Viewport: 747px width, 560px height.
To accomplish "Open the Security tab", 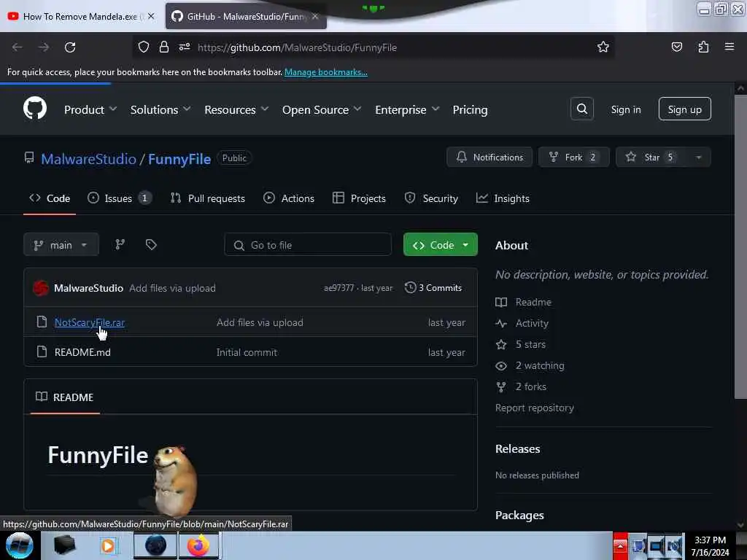I will click(x=431, y=198).
